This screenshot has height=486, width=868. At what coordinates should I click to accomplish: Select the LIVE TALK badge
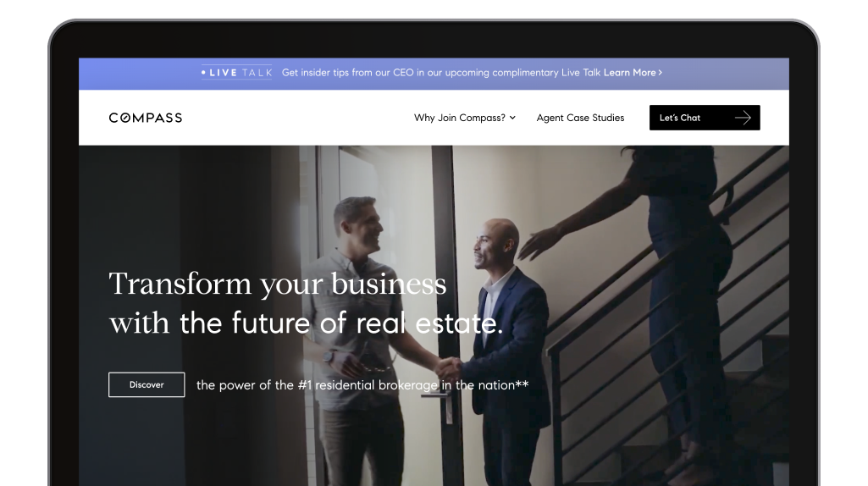point(237,73)
